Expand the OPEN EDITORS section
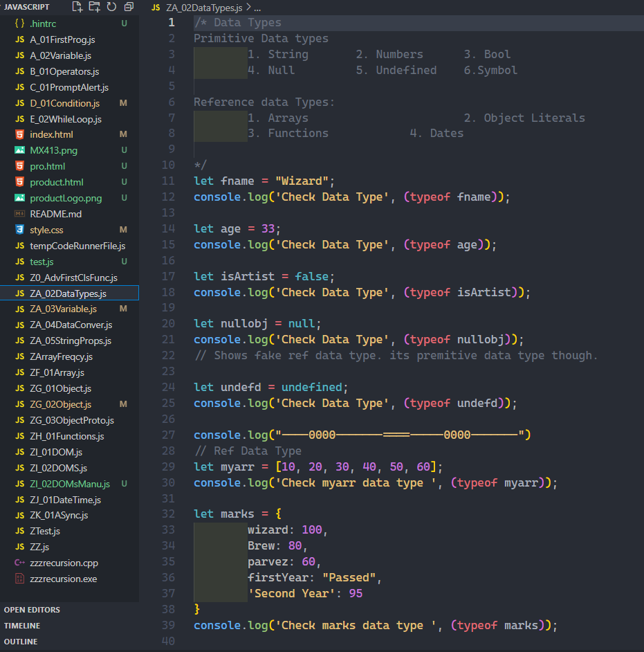The height and width of the screenshot is (652, 644). (32, 610)
